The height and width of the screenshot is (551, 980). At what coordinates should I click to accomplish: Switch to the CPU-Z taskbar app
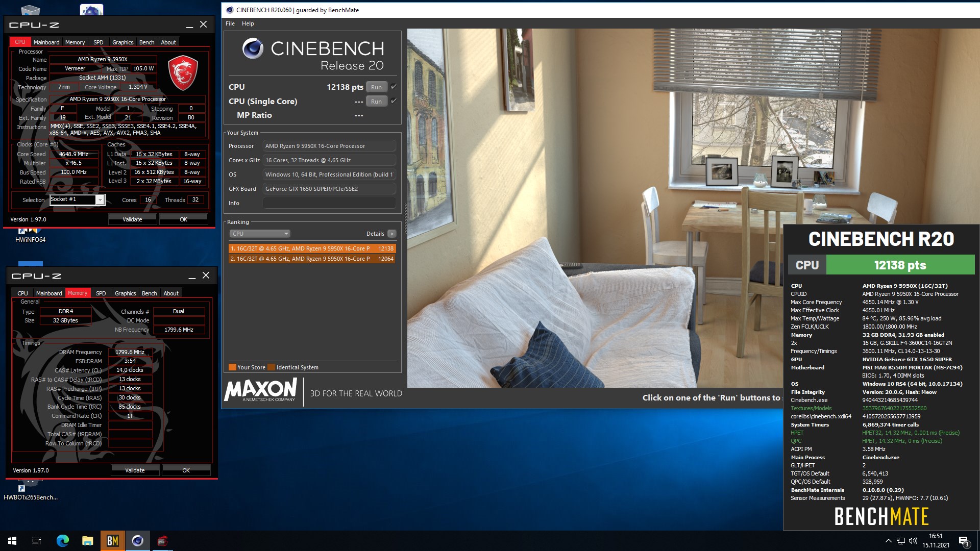(162, 541)
